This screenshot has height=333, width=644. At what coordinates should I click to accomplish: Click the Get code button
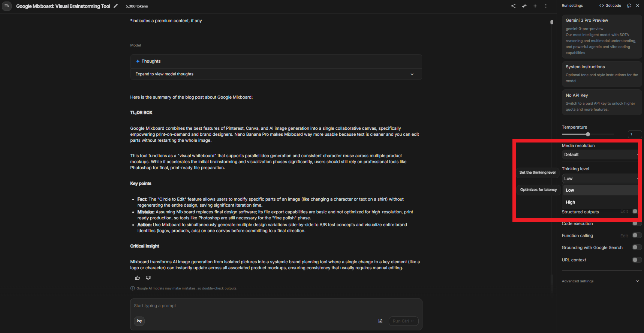coord(610,6)
